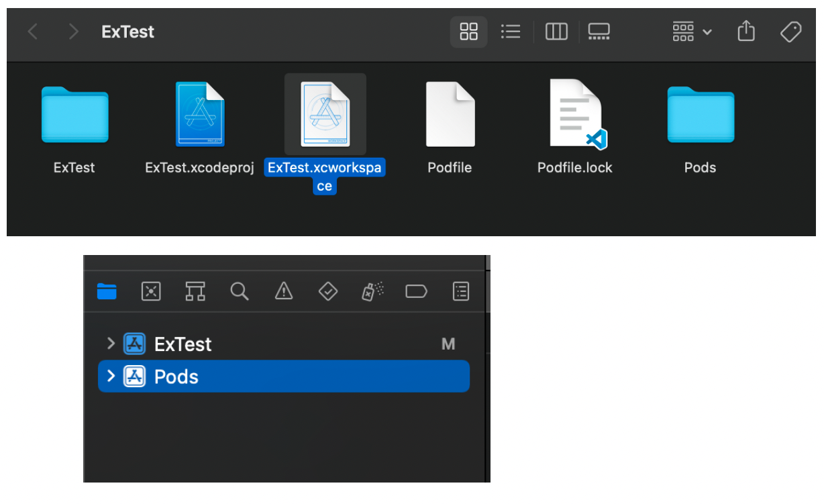This screenshot has width=824, height=504.
Task: Open the Issue navigator in Xcode
Action: tap(284, 291)
